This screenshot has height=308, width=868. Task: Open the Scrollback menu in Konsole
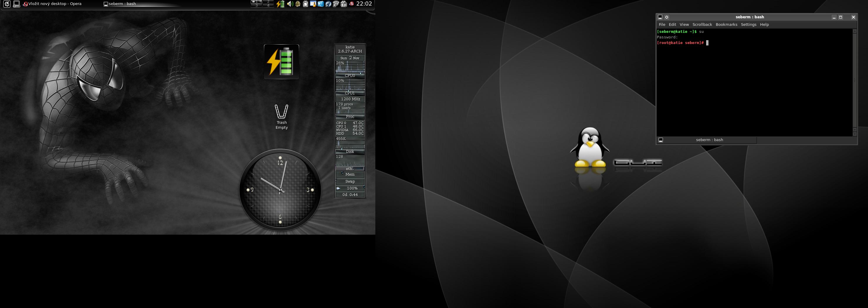[x=702, y=25]
